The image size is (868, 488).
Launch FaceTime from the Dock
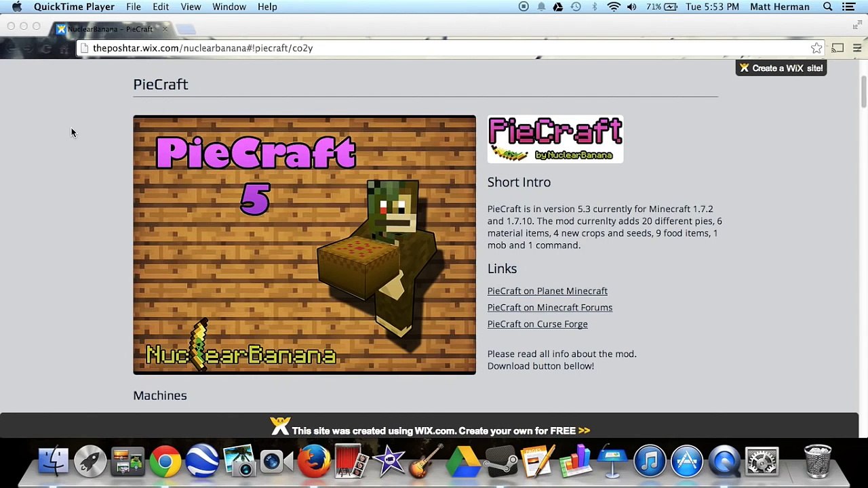(276, 462)
